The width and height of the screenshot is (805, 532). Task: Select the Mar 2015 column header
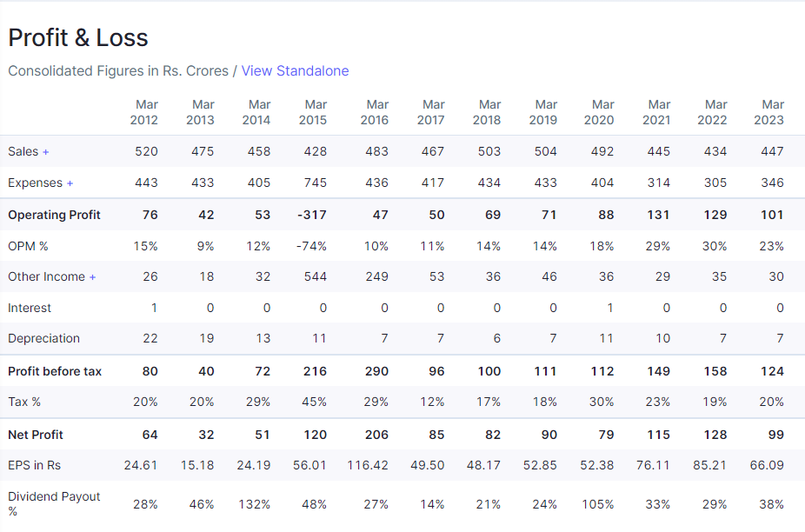[313, 112]
